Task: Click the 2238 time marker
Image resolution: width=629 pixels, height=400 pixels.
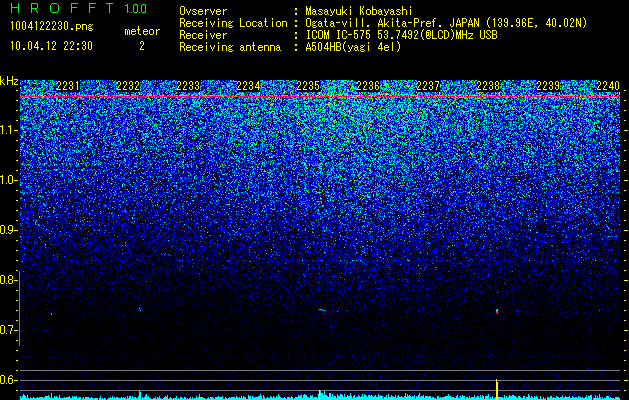Action: point(488,86)
